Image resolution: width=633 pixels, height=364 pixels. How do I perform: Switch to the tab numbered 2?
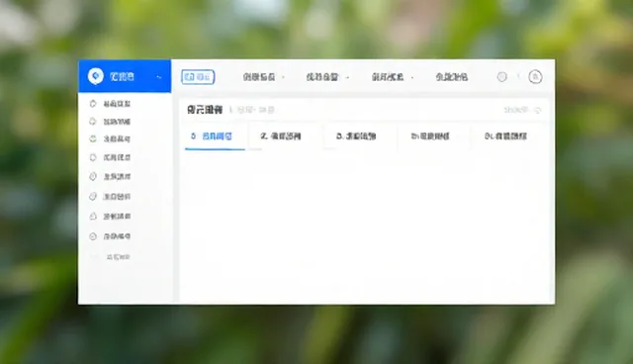(281, 136)
